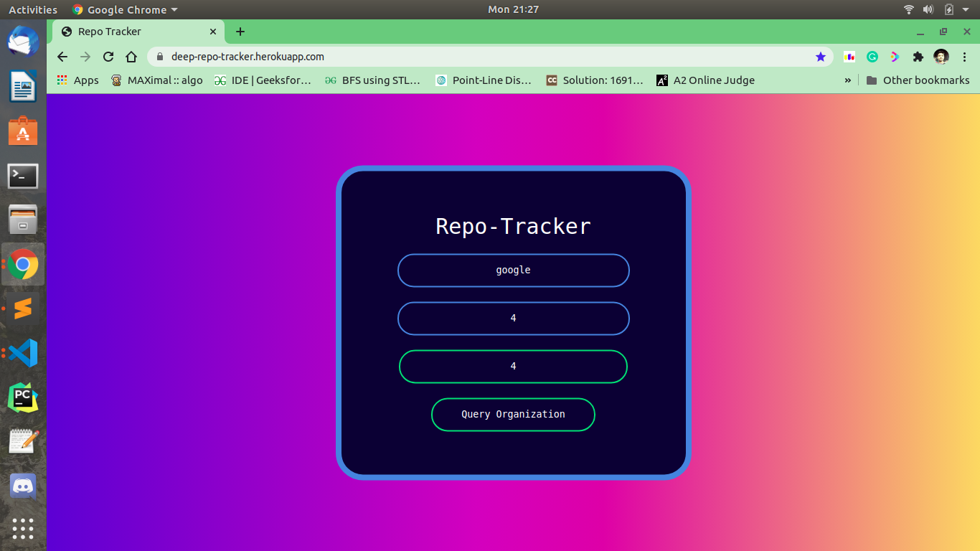Open the IDE | Geeksfor... bookmark
This screenshot has height=551, width=980.
coord(263,80)
